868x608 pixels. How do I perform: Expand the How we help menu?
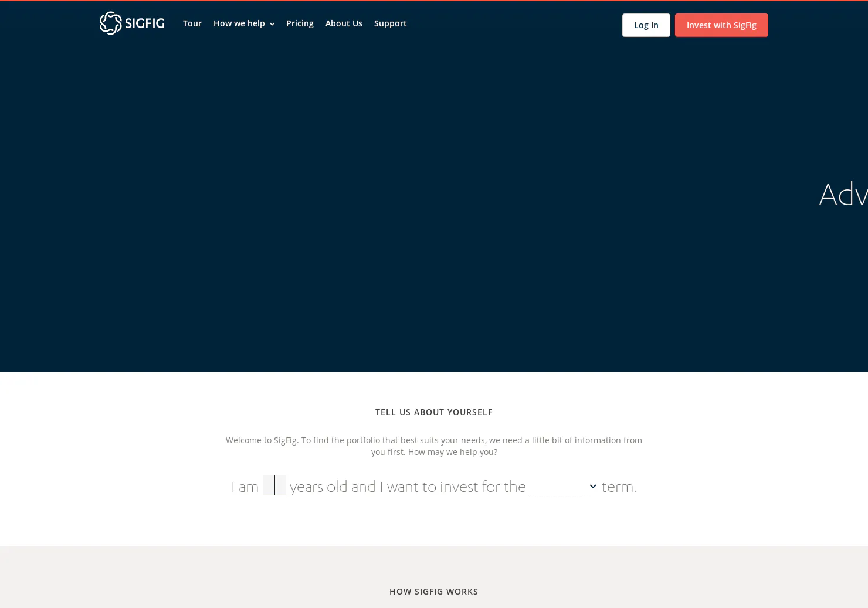point(244,23)
